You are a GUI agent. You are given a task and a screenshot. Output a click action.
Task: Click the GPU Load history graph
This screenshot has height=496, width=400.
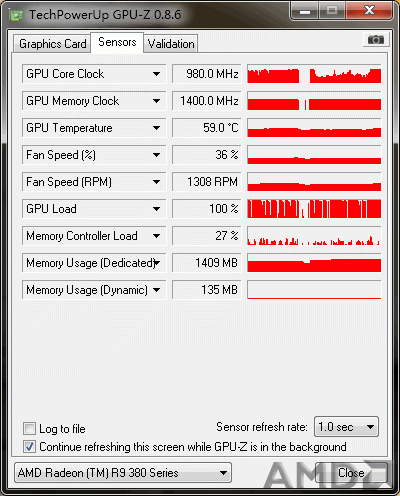pos(314,209)
